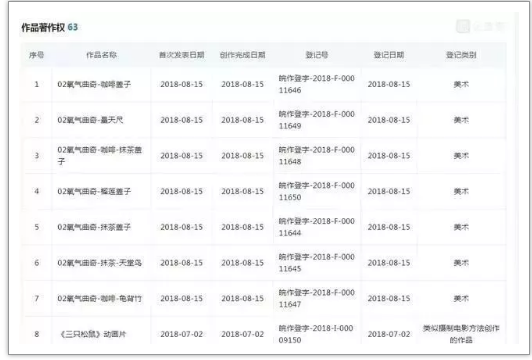This screenshot has height=360, width=532.
Task: Select the 登记类别 column header
Action: click(461, 55)
